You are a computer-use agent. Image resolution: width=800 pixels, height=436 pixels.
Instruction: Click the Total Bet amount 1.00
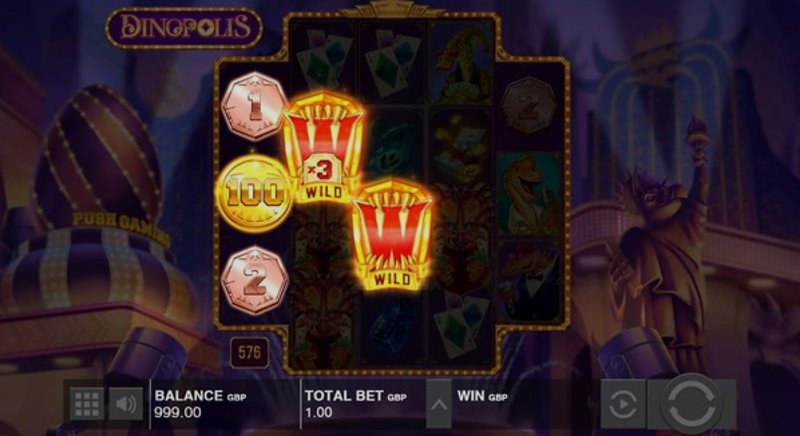point(318,412)
